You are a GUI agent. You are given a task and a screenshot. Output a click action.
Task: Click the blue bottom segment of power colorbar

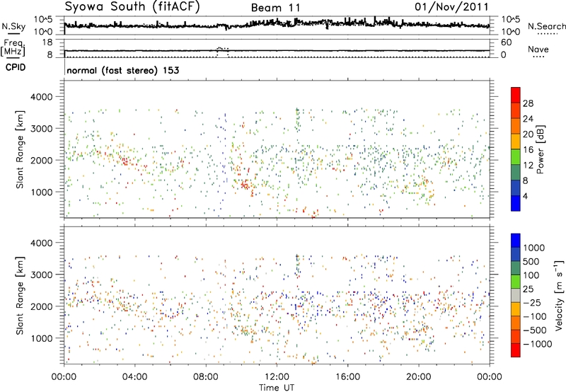tap(516, 203)
